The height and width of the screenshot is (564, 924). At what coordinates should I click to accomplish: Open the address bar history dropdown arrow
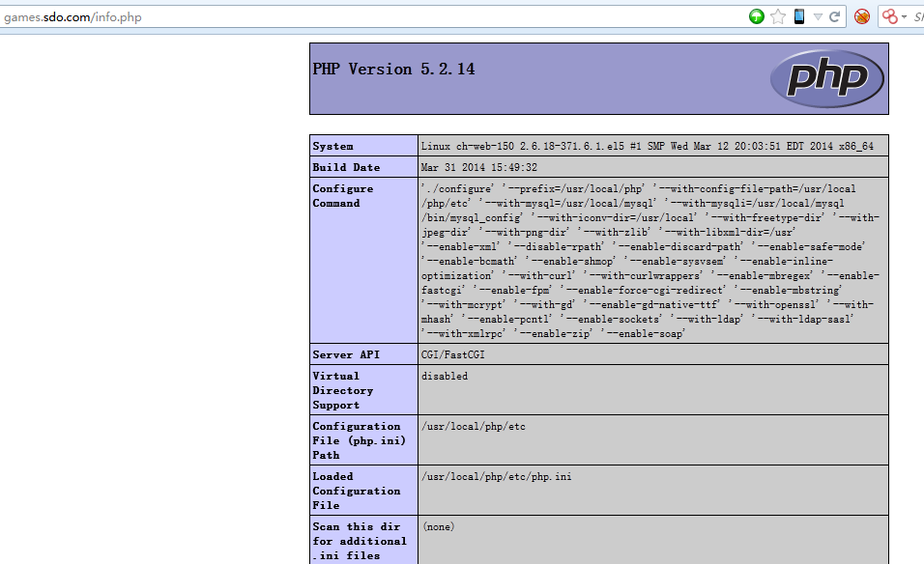(818, 16)
